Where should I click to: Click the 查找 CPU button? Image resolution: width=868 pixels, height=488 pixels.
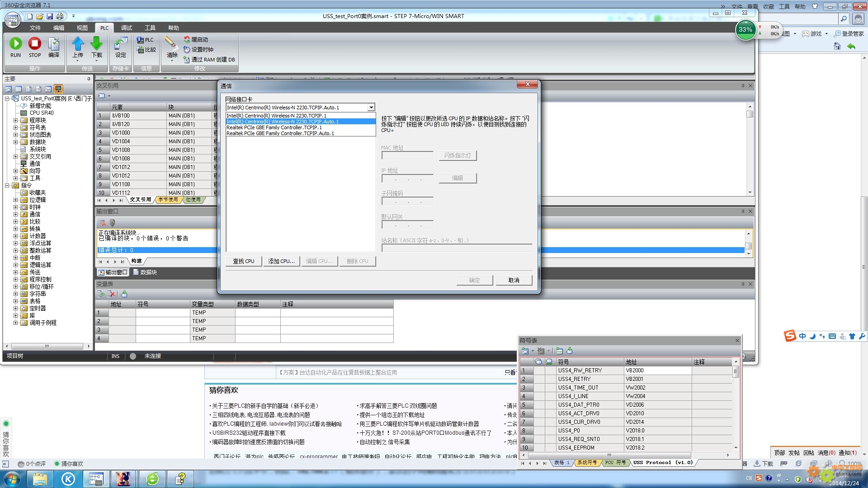[244, 261]
